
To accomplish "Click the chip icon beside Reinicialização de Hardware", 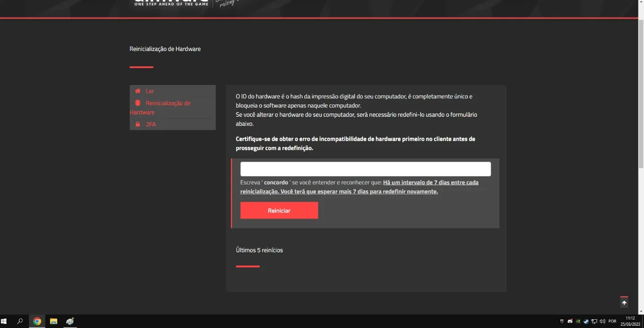I will tap(138, 103).
